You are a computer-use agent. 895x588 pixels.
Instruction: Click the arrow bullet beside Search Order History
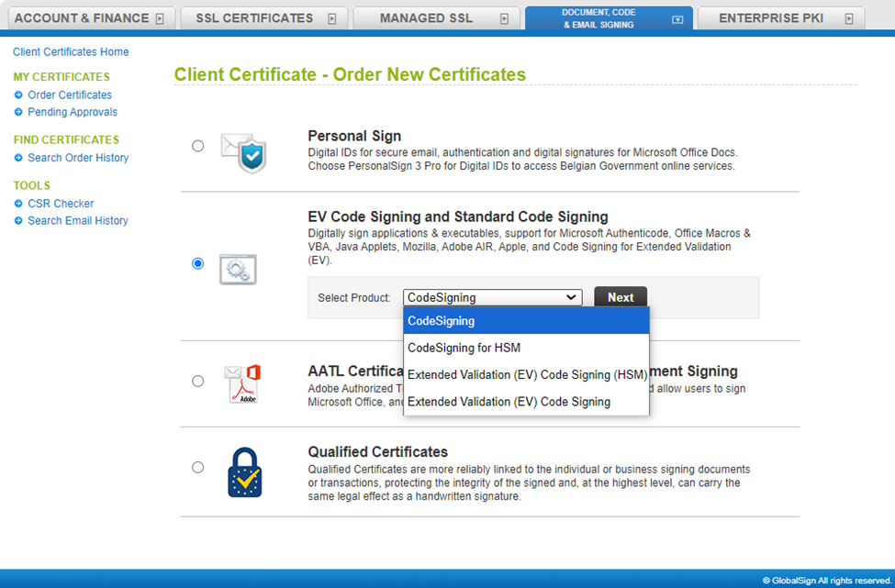tap(18, 158)
